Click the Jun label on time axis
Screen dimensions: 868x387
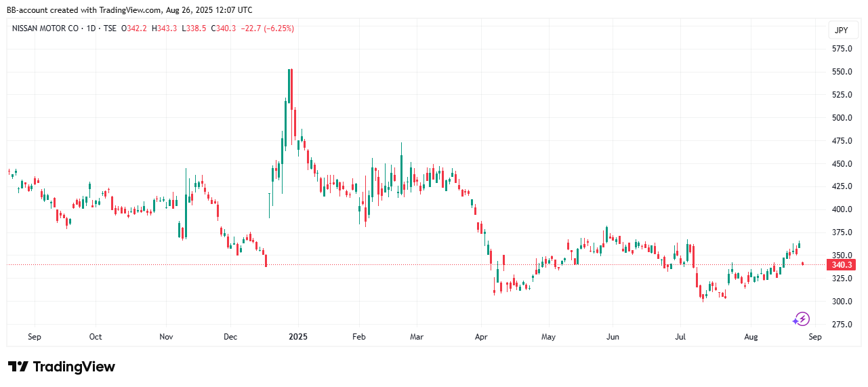tap(613, 337)
